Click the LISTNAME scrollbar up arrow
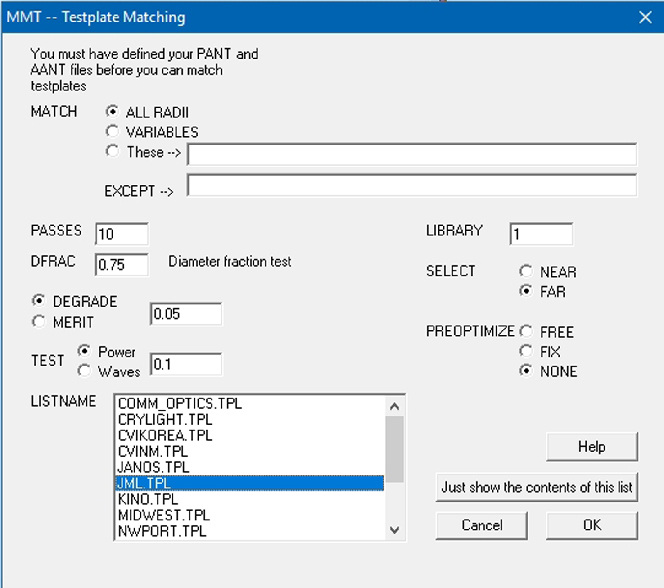This screenshot has width=664, height=588. pos(395,406)
